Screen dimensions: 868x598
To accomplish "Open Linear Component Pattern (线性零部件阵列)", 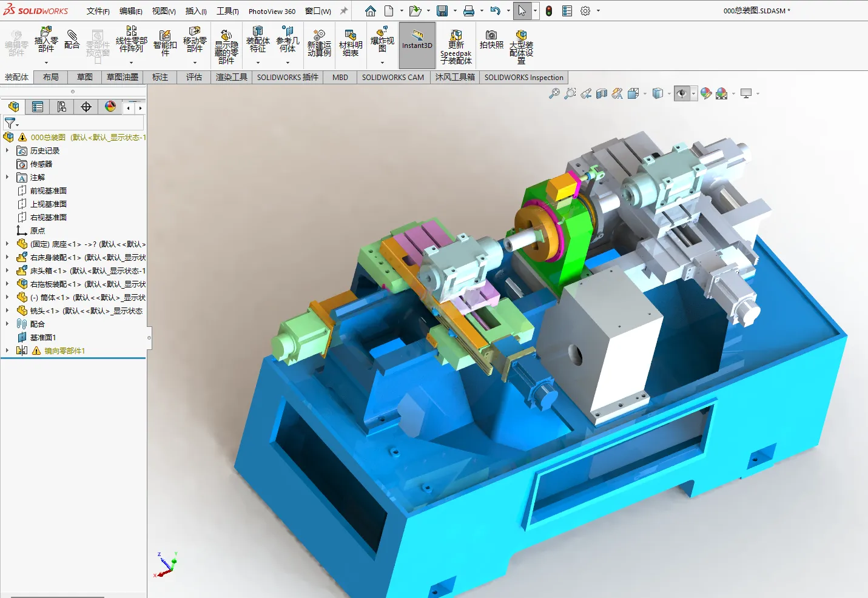I will point(131,40).
